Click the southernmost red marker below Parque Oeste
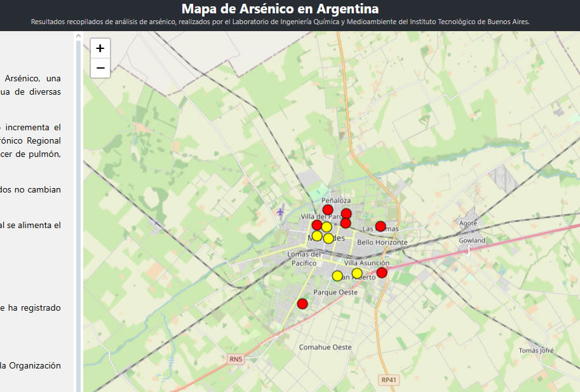This screenshot has height=392, width=580. tap(302, 304)
